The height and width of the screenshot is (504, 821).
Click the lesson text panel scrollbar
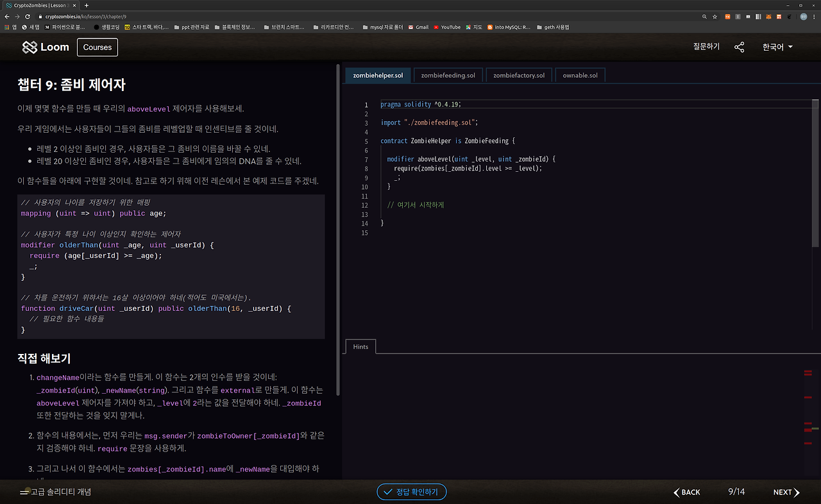tap(338, 231)
